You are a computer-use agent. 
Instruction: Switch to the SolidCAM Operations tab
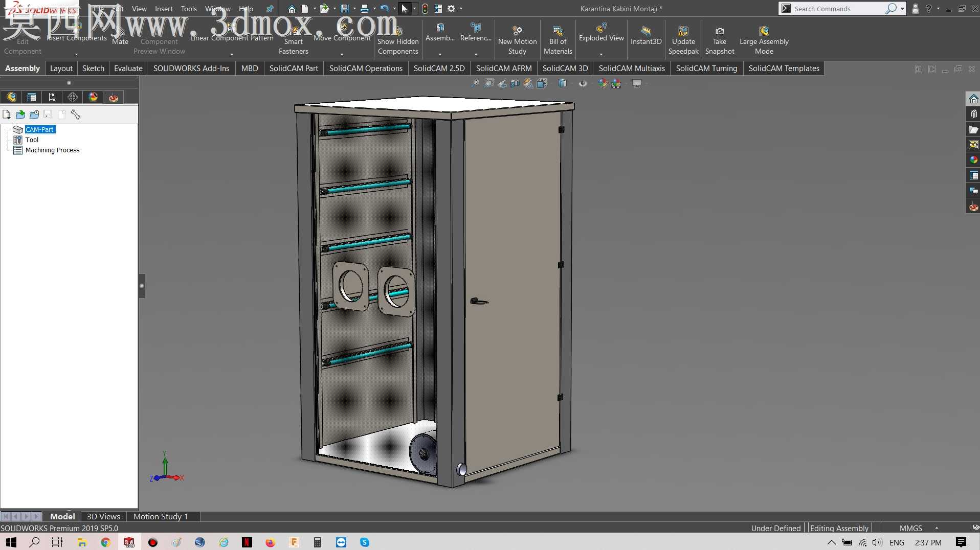[x=366, y=68]
